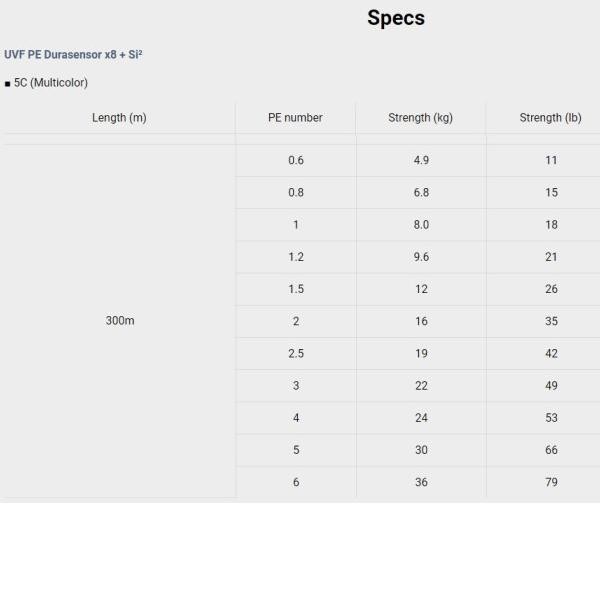Select the PE number 1.2 cell
This screenshot has width=600, height=600.
coord(295,257)
